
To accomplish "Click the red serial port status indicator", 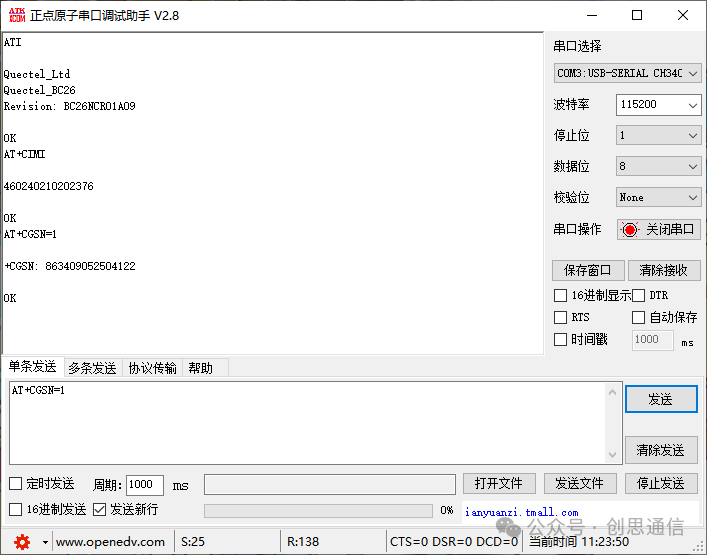I will point(629,229).
